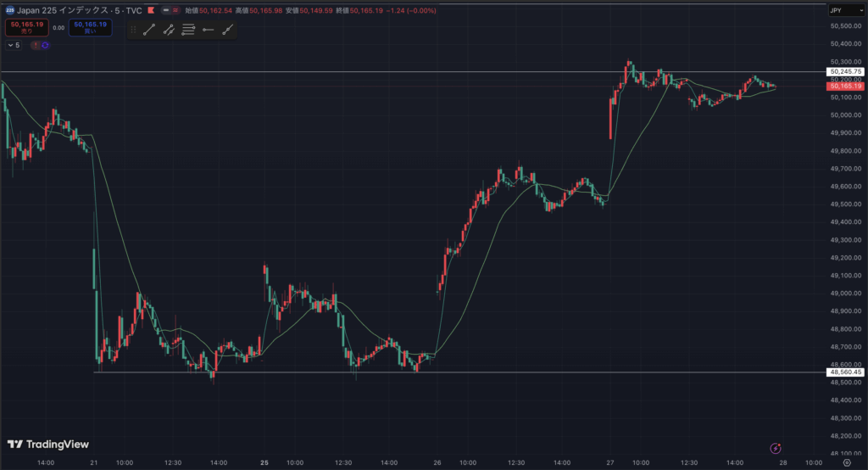
Task: Select the parallel channel drawing tool
Action: (x=169, y=30)
